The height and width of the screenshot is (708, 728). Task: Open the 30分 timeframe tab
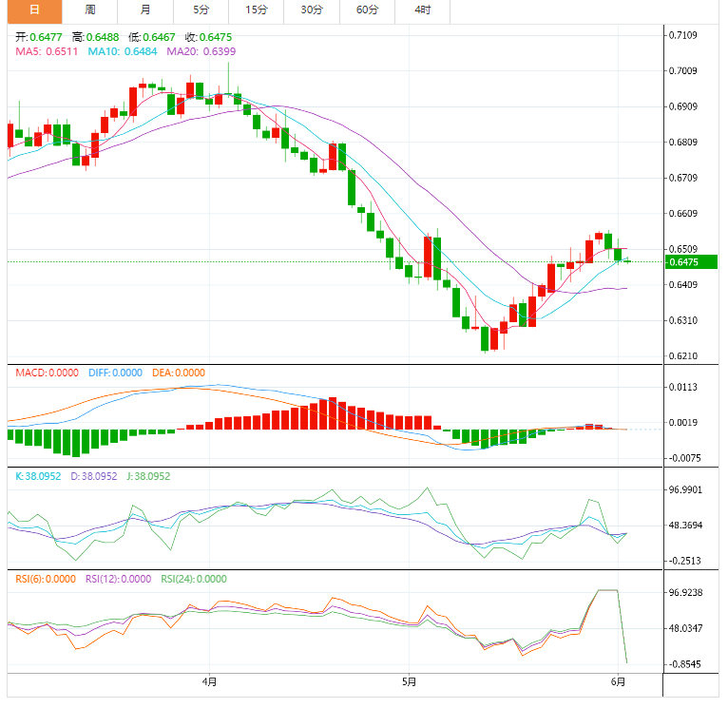pyautogui.click(x=312, y=10)
